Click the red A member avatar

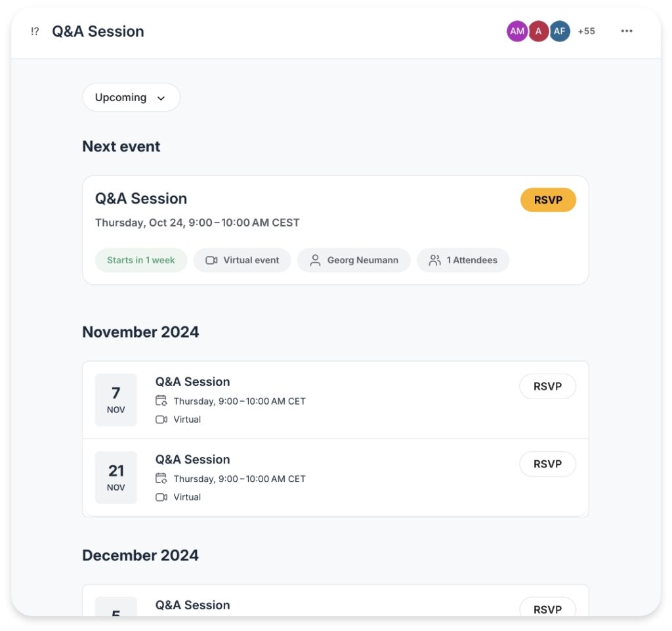(539, 31)
